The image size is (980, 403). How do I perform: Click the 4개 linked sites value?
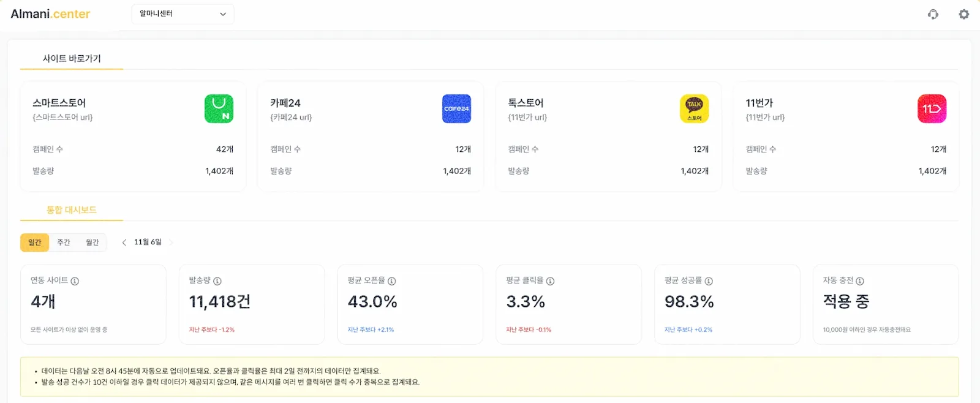point(43,301)
